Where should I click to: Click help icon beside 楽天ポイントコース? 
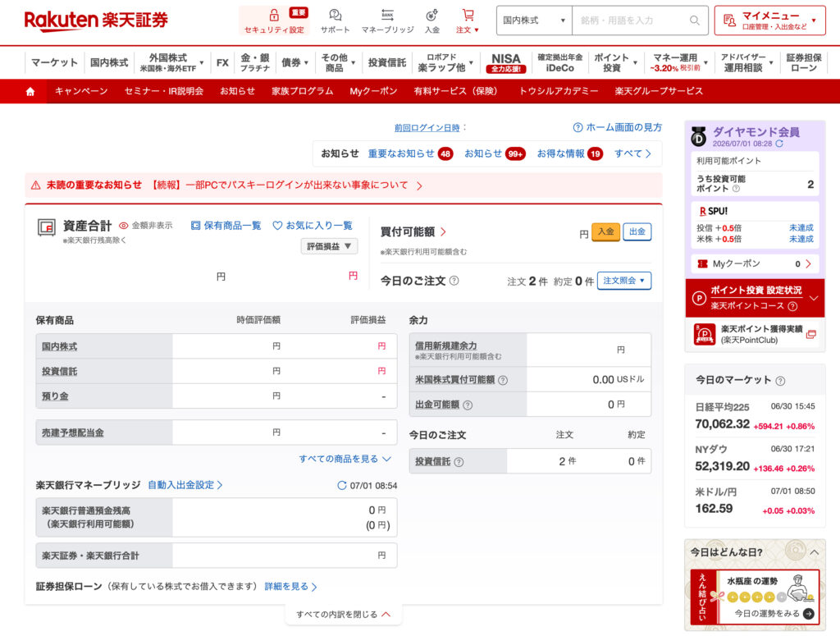pos(793,306)
